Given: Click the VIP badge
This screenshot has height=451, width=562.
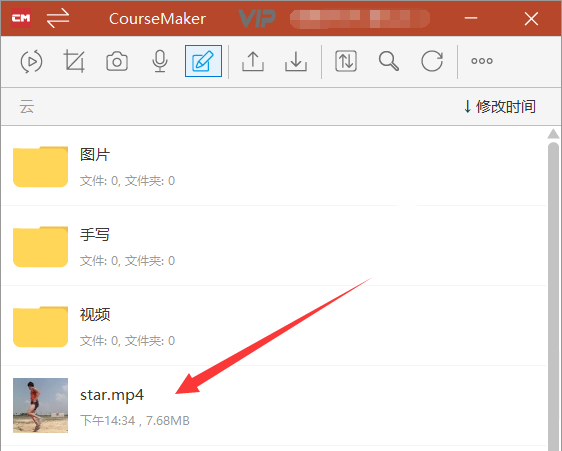Looking at the screenshot, I should [x=257, y=18].
